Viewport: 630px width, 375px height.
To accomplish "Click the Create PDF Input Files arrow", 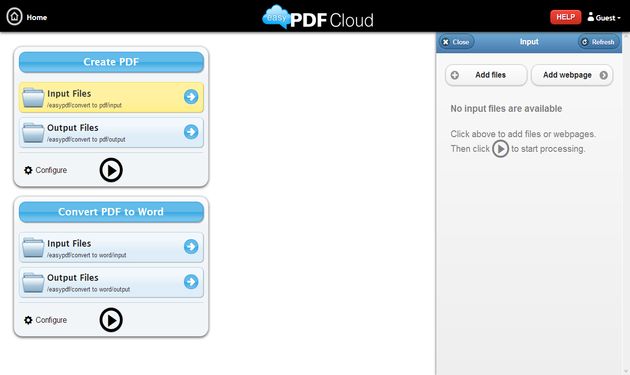I will [x=191, y=96].
